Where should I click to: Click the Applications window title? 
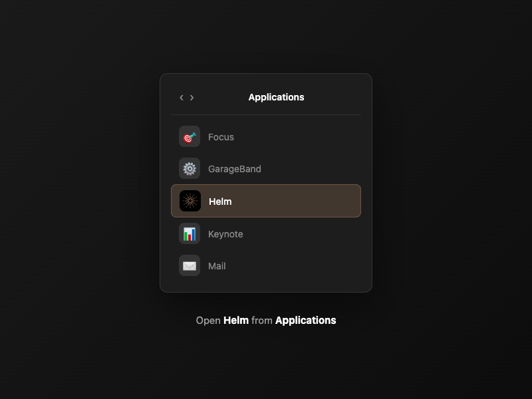pyautogui.click(x=276, y=97)
